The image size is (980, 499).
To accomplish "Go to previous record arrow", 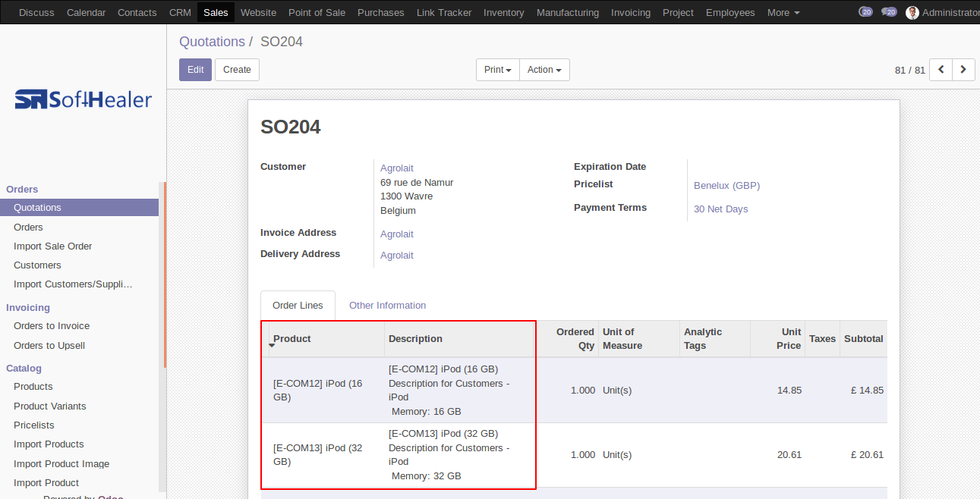I will [x=941, y=70].
